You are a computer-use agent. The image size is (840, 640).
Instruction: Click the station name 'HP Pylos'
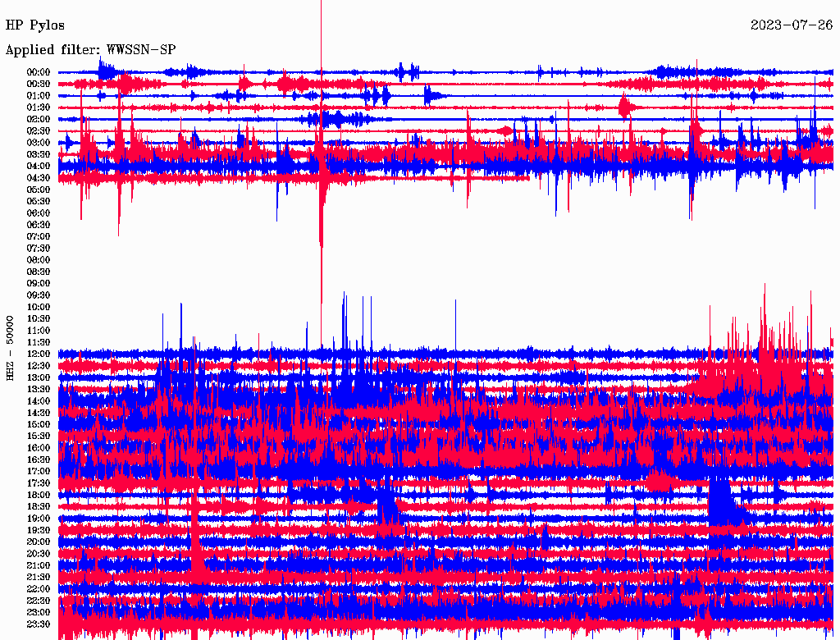point(34,25)
